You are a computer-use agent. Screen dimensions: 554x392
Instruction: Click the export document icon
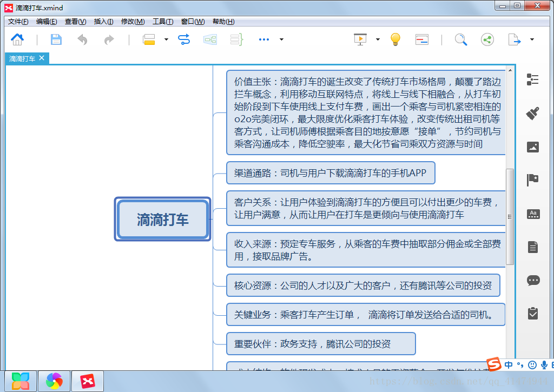pos(515,39)
